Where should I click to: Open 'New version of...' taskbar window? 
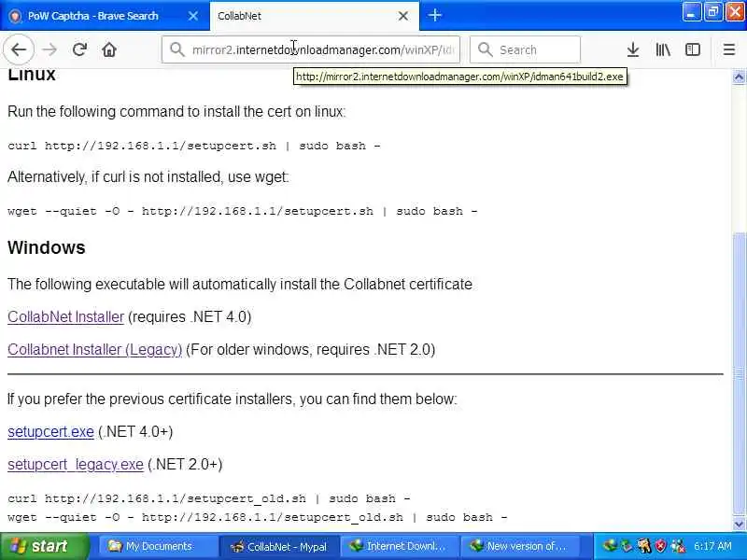pyautogui.click(x=520, y=546)
